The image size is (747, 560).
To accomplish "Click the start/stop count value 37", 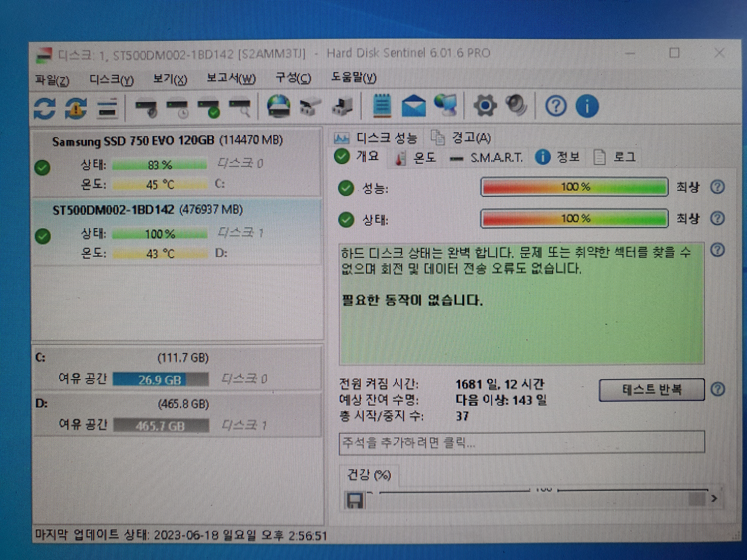I will [462, 416].
